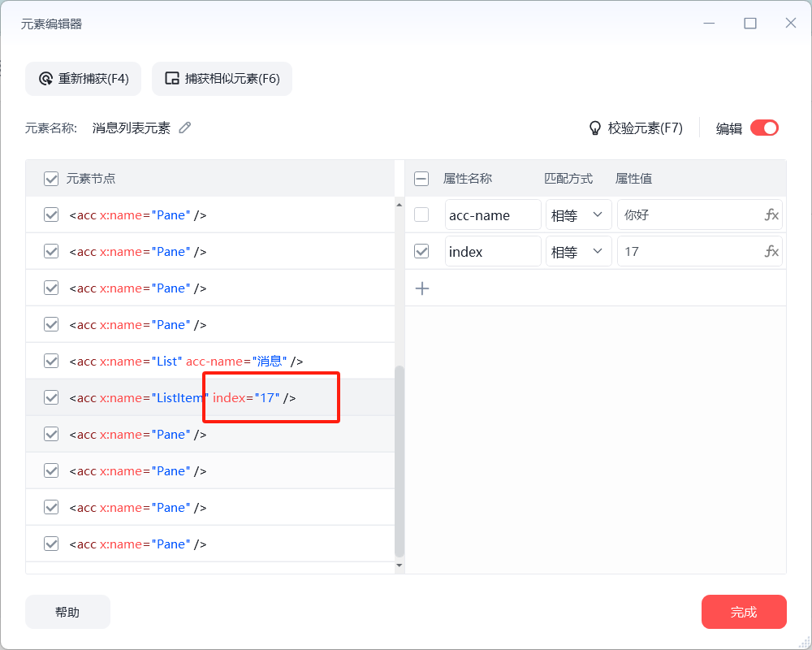Select the List acc-name 消息 node row
The image size is (812, 650).
coord(210,361)
